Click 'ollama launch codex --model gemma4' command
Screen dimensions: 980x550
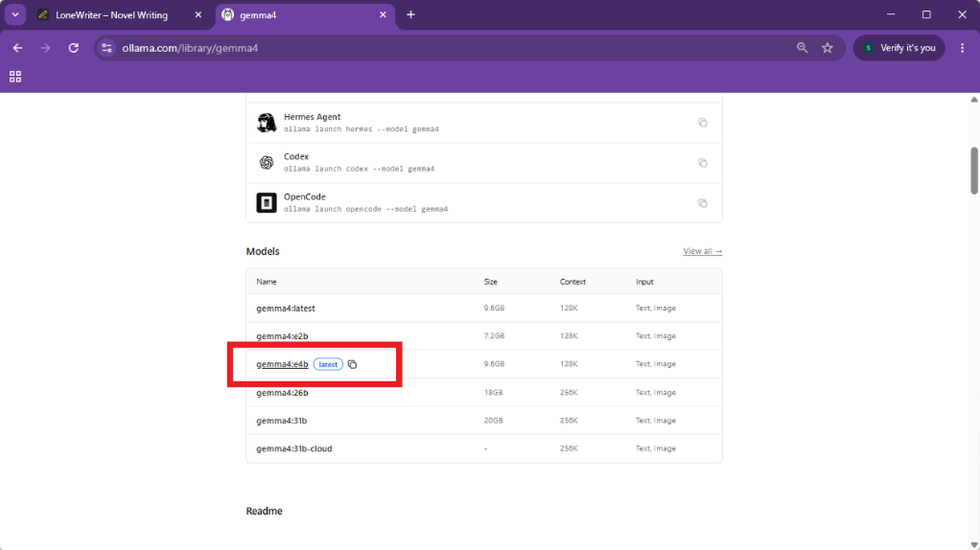[359, 169]
